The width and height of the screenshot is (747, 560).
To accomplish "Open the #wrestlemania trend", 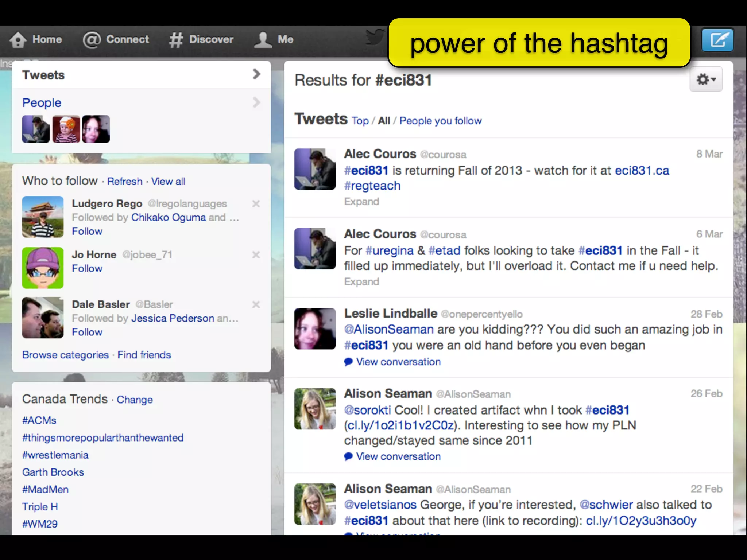I will 55,455.
